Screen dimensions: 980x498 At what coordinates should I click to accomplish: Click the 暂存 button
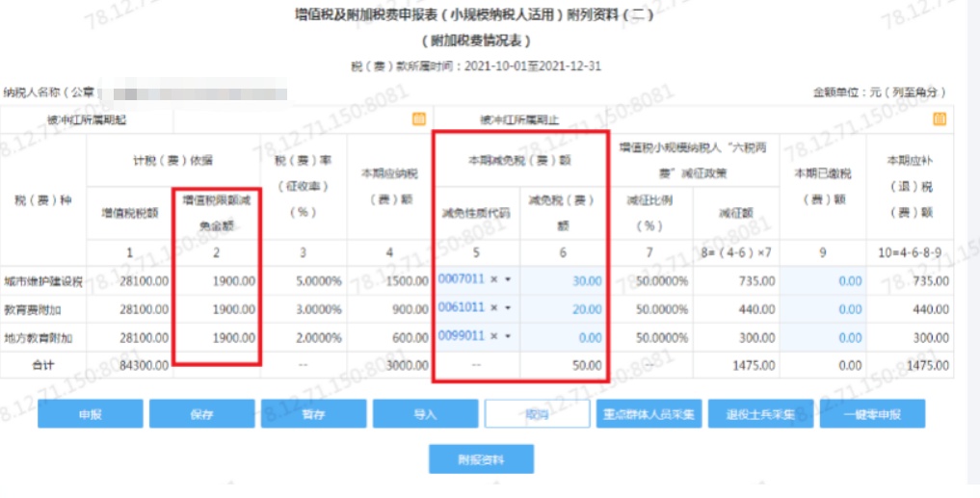coord(314,413)
